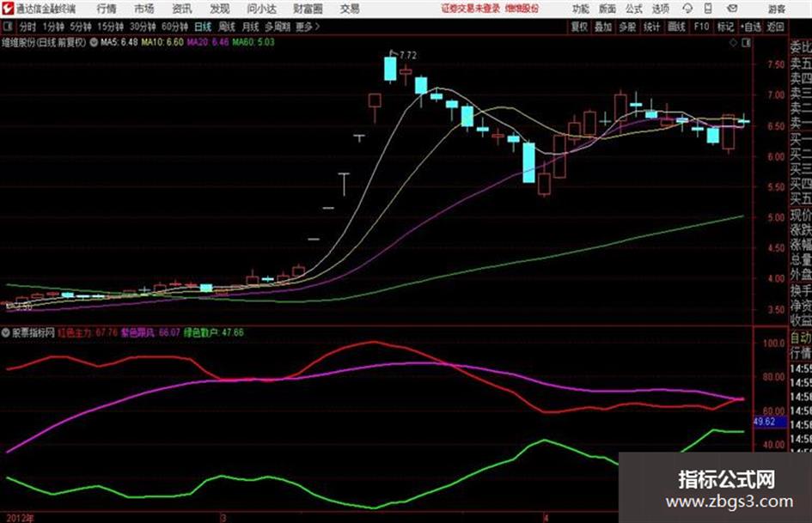Viewport: 812px width, 523px height.
Task: Open the F10 company info button
Action: (701, 27)
